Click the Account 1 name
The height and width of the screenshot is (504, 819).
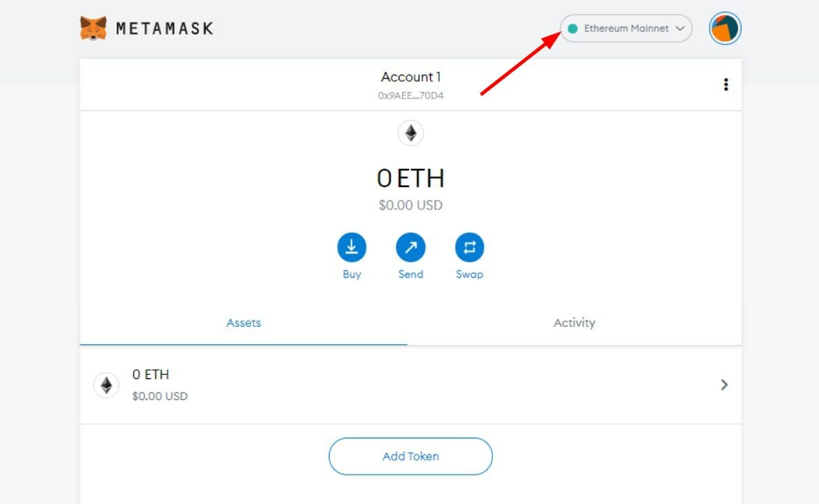[411, 77]
